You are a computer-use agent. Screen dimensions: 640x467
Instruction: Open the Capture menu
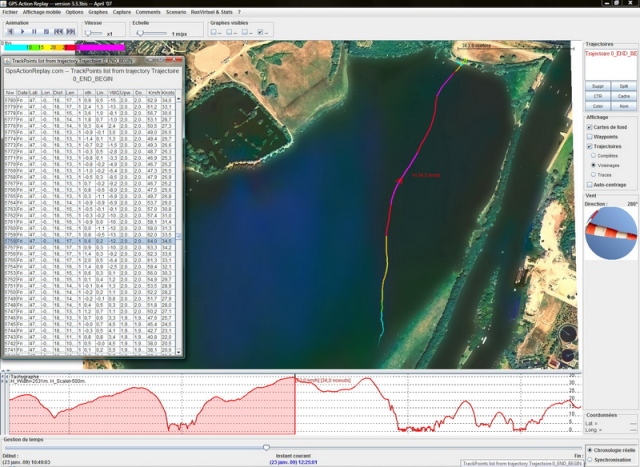pos(122,12)
